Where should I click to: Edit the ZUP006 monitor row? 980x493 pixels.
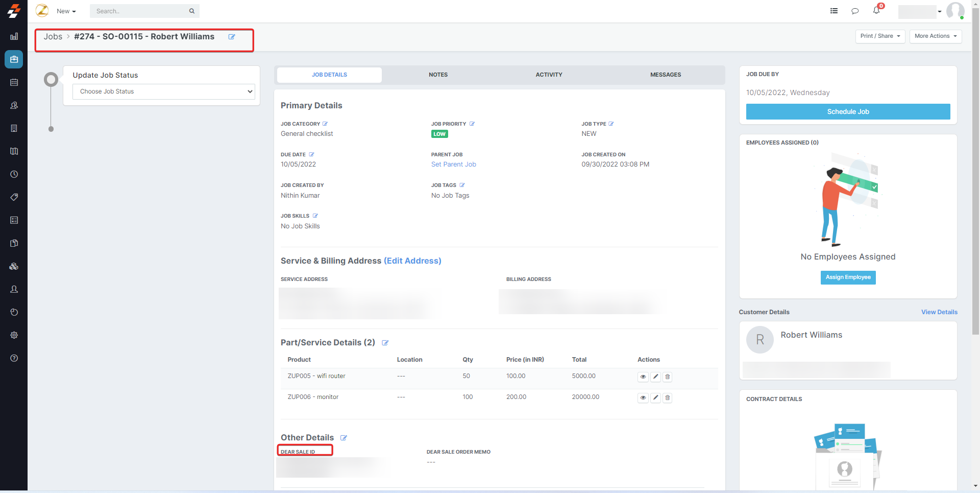(656, 398)
